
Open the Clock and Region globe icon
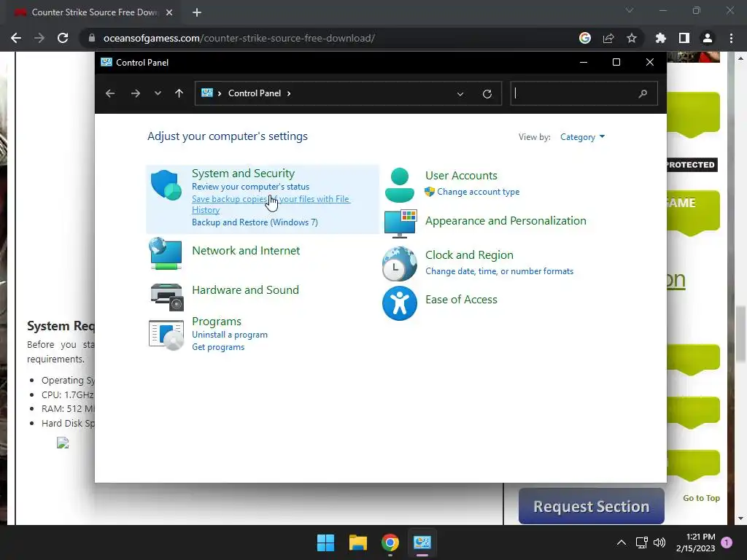click(x=399, y=264)
